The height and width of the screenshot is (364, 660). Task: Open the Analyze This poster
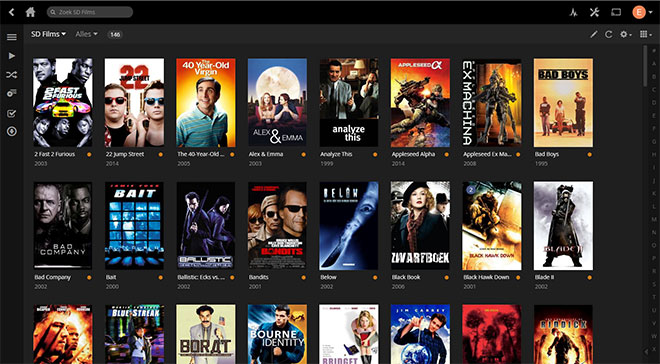pos(349,102)
